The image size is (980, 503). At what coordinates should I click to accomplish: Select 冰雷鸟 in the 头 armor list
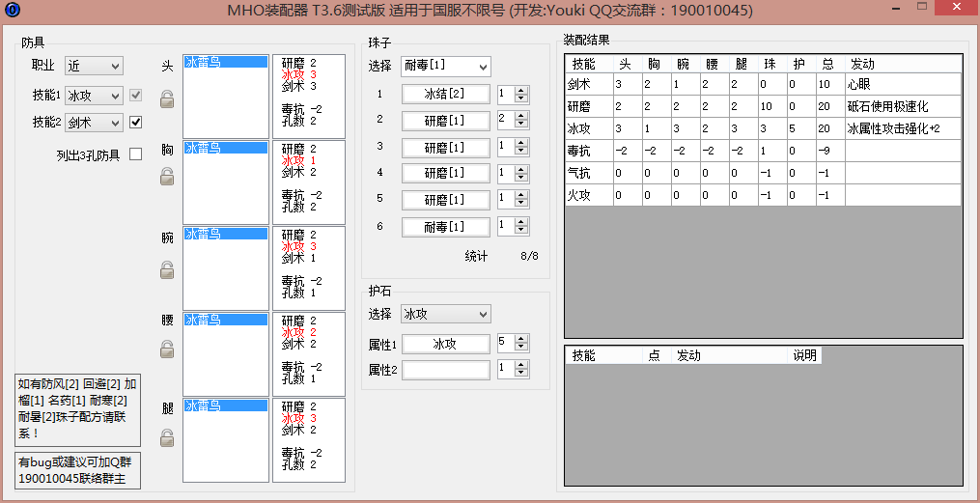pos(224,61)
